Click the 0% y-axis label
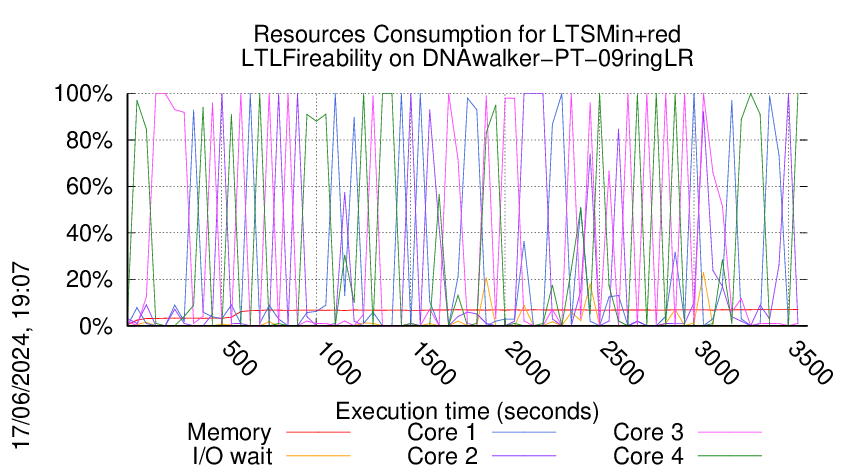The height and width of the screenshot is (475, 850). [96, 326]
